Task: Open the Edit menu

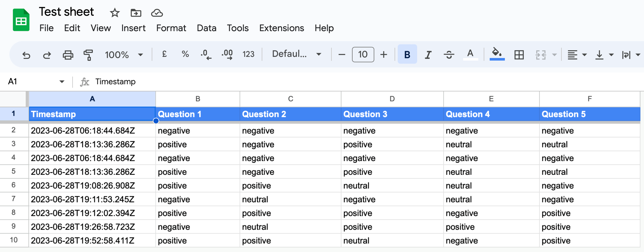Action: pos(72,28)
